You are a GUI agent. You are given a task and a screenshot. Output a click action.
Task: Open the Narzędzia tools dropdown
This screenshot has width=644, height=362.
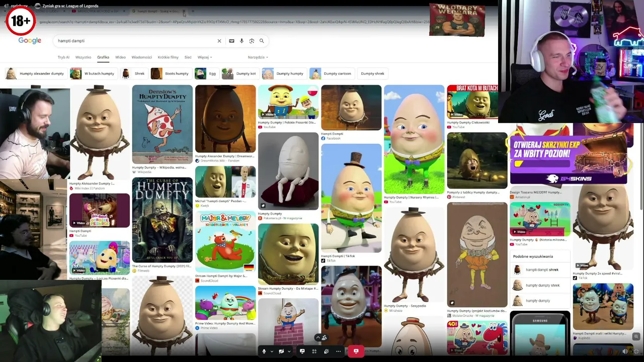(258, 57)
